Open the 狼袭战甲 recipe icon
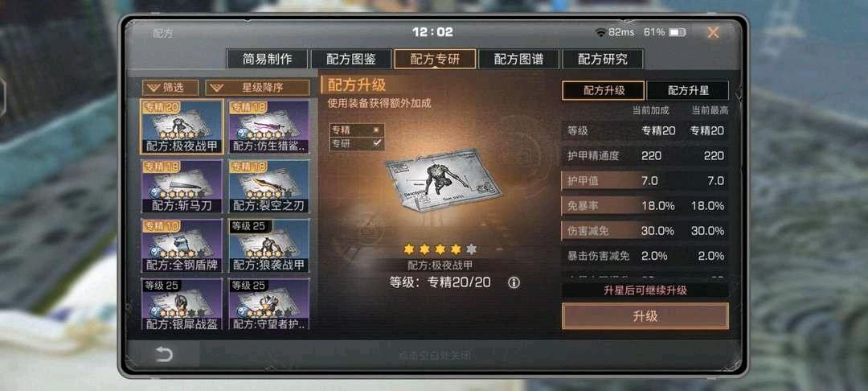Screen dimensions: 868x391 [269, 246]
